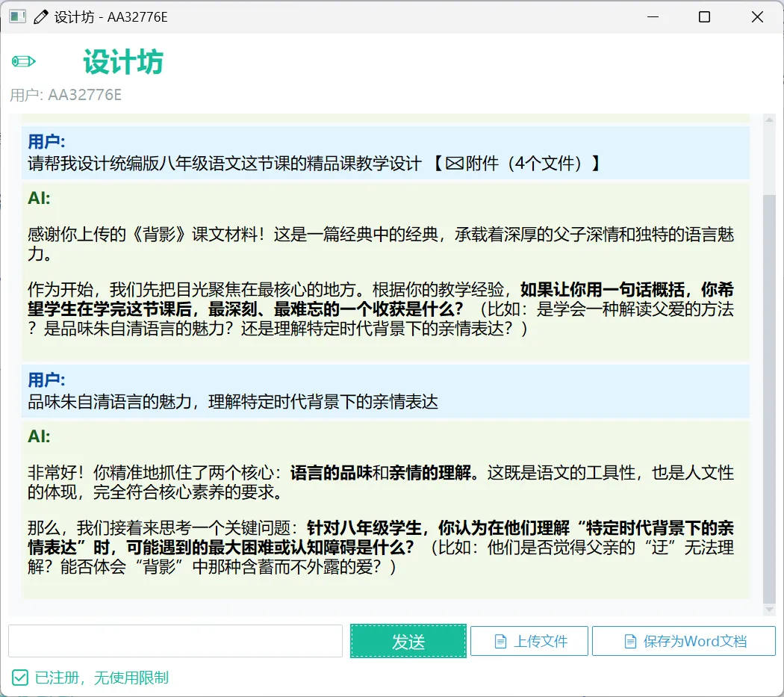Click the pencil icon in title bar
Image resolution: width=784 pixels, height=697 pixels.
click(x=41, y=17)
